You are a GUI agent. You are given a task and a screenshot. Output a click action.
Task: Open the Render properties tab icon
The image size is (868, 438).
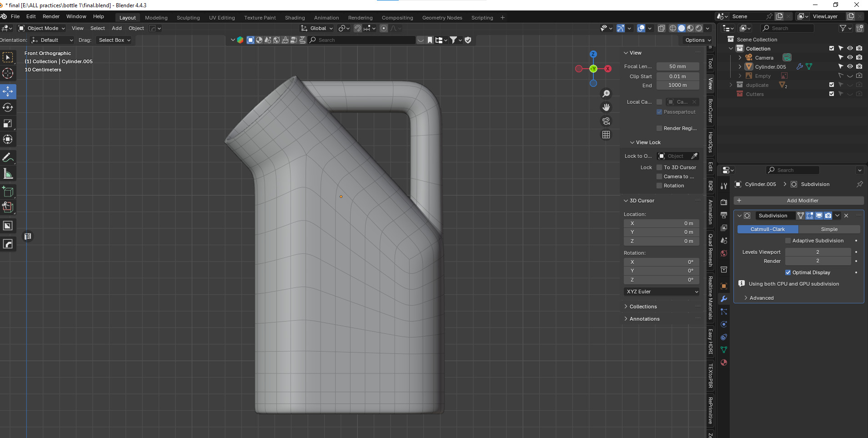click(x=724, y=202)
